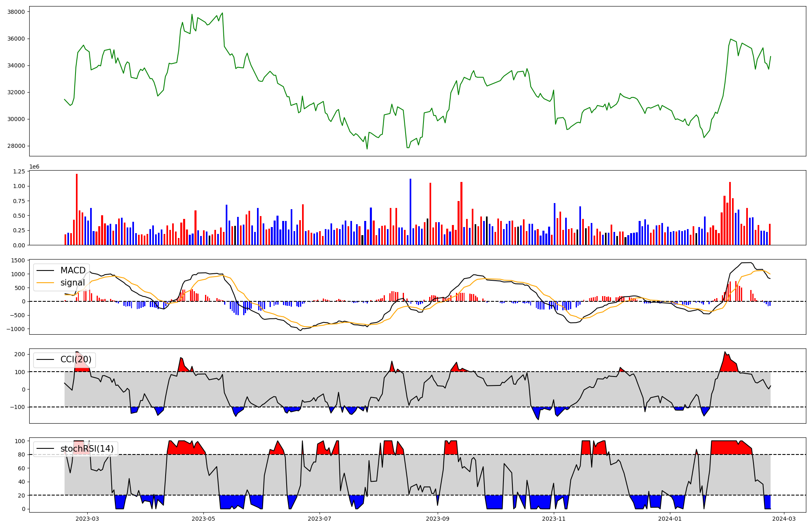
Task: Click the MACD legend label
Action: (73, 270)
